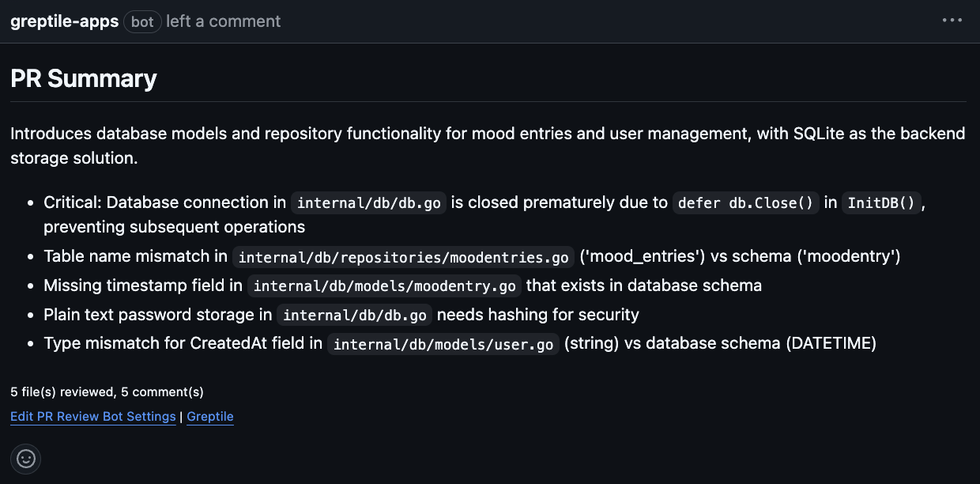Open Edit PR Review Bot Settings link
The width and height of the screenshot is (980, 484).
pos(93,417)
